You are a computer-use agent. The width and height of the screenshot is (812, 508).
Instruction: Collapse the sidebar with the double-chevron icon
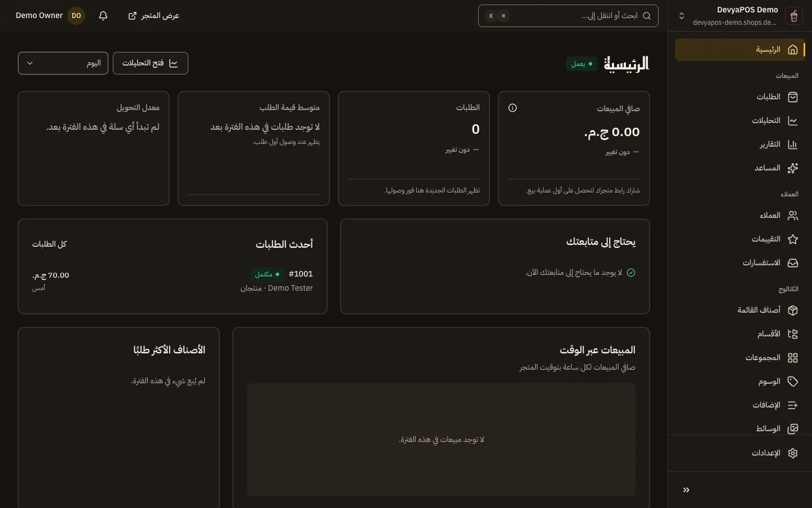[x=686, y=490]
